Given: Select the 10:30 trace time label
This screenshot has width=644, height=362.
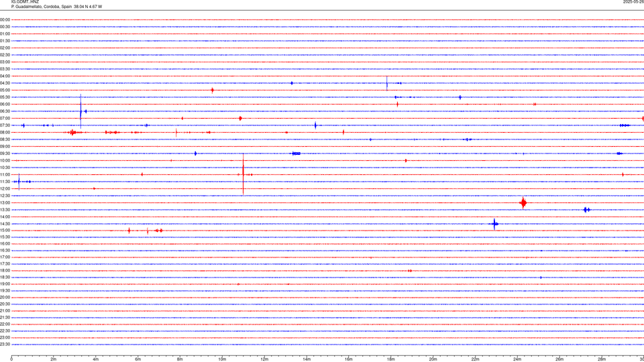Looking at the screenshot, I should click(5, 168).
